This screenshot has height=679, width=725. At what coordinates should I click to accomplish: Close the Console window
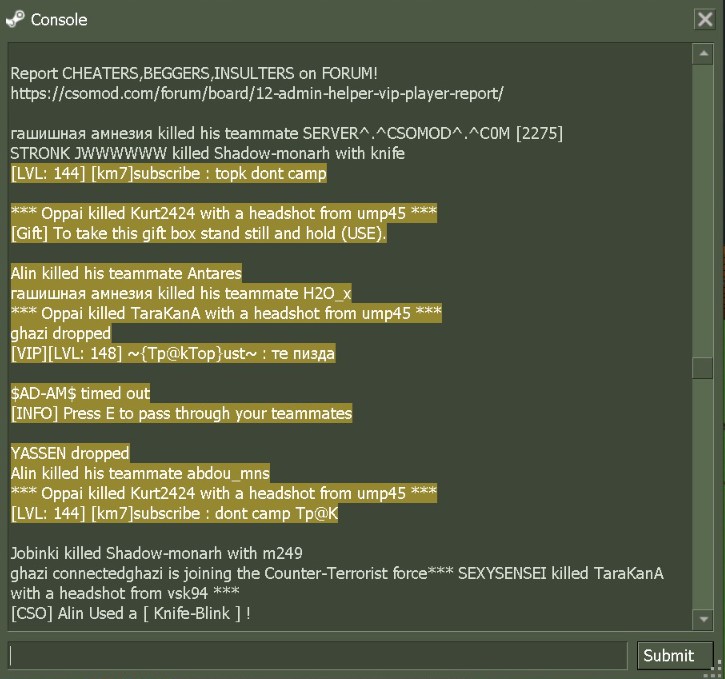(704, 19)
